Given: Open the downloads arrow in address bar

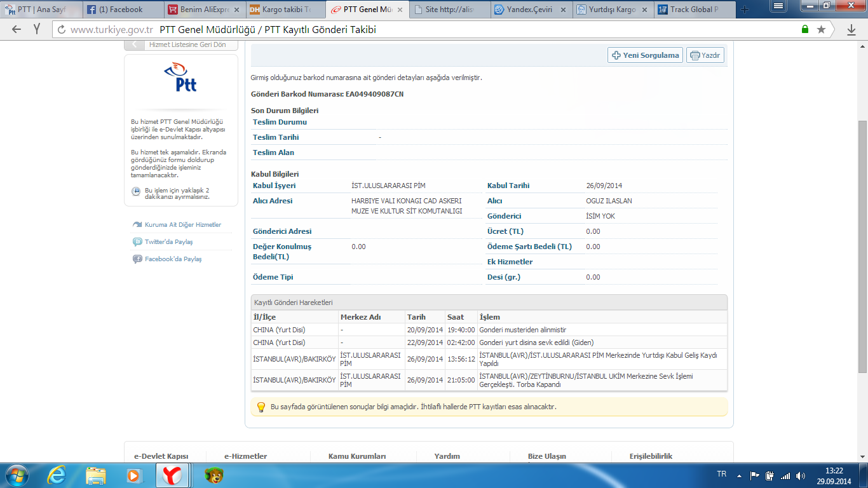Looking at the screenshot, I should (x=851, y=30).
